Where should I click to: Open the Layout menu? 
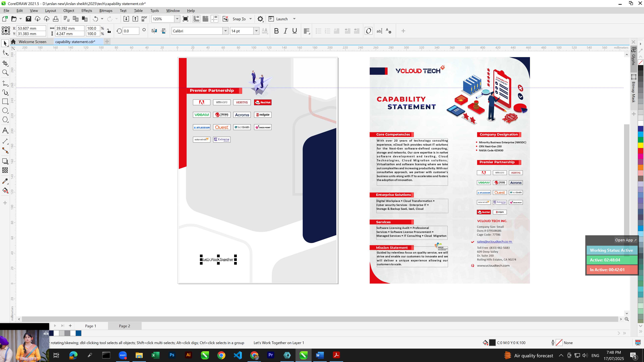(x=50, y=11)
